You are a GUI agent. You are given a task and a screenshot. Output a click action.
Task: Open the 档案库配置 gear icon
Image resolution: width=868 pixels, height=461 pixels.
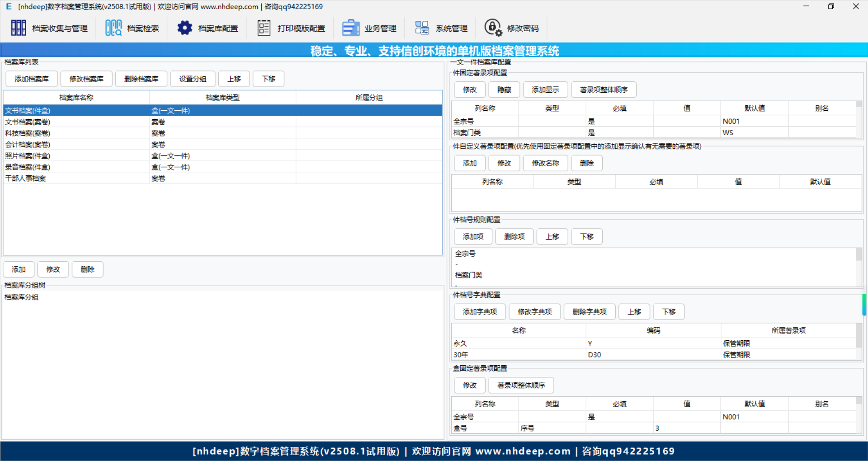coord(184,28)
